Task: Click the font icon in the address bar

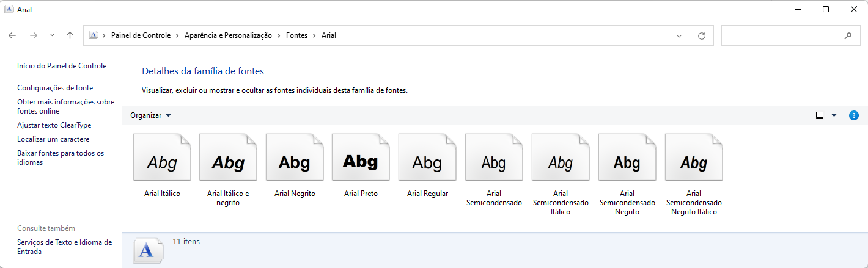Action: coord(94,35)
